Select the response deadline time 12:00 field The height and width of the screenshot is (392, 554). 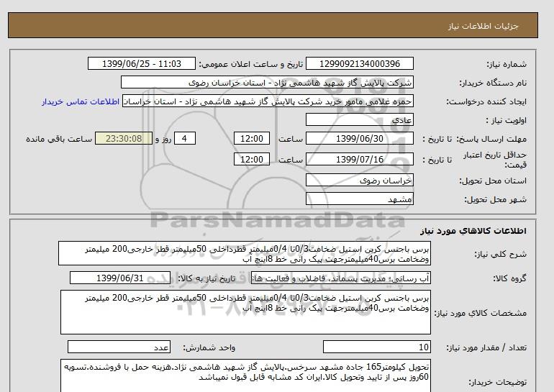(x=254, y=139)
